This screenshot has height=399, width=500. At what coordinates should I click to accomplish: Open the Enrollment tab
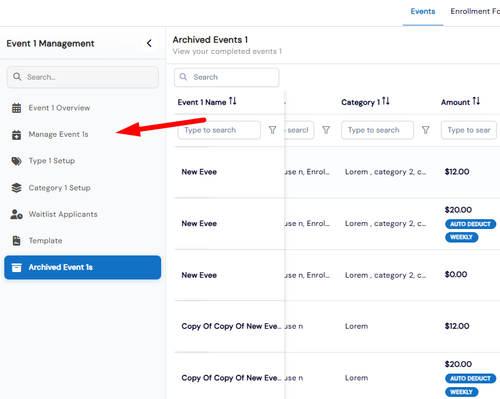[x=475, y=11]
